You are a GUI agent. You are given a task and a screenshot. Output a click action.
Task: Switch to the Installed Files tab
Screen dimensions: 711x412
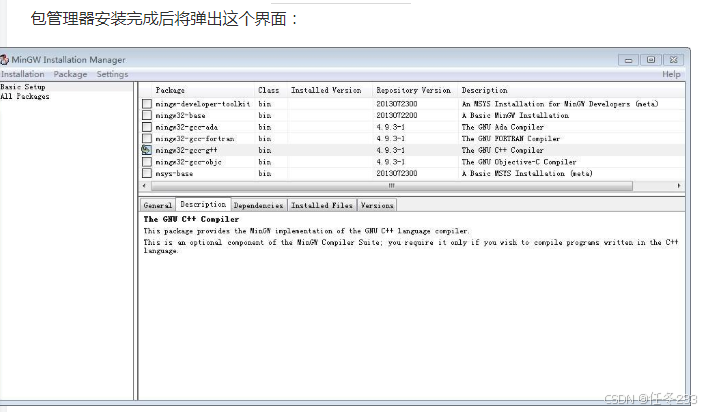click(321, 205)
